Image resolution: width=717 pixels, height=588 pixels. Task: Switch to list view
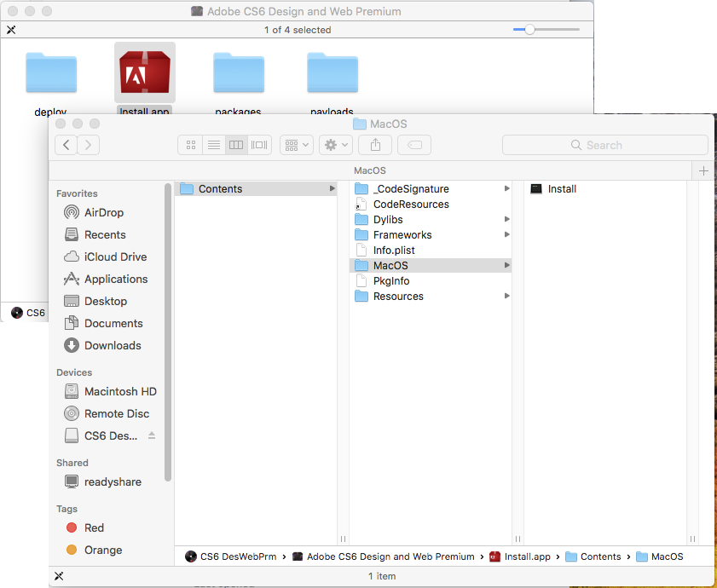tap(214, 145)
